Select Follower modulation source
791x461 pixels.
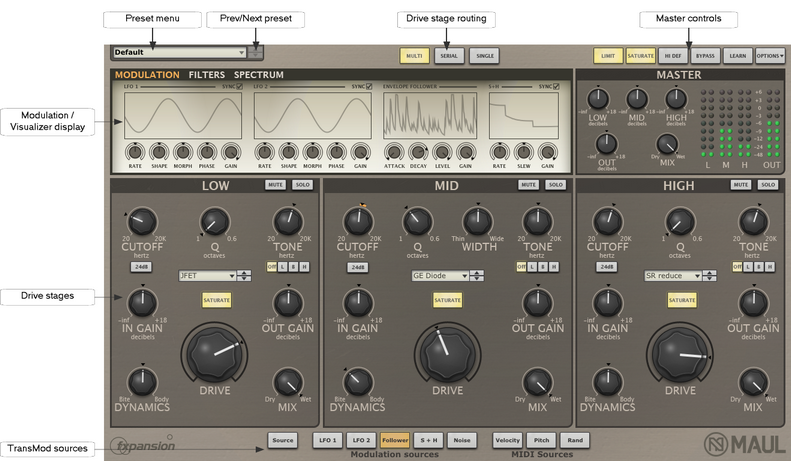pyautogui.click(x=395, y=440)
